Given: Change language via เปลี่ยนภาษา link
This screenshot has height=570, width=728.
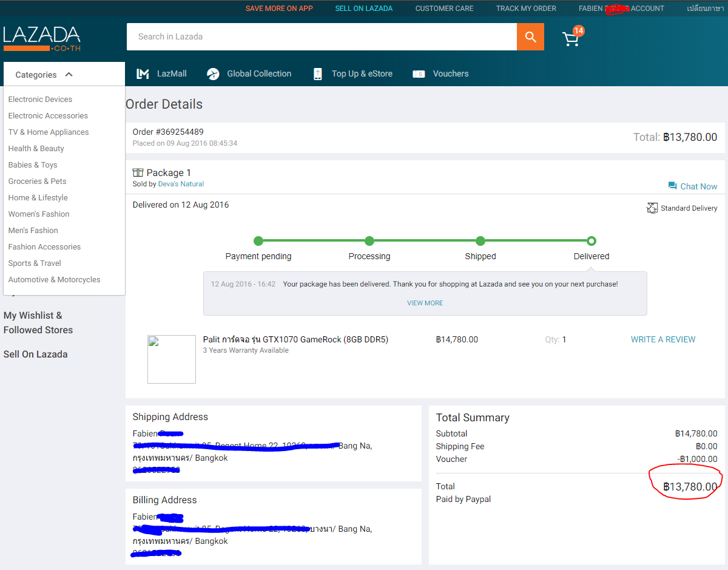Looking at the screenshot, I should [x=706, y=8].
